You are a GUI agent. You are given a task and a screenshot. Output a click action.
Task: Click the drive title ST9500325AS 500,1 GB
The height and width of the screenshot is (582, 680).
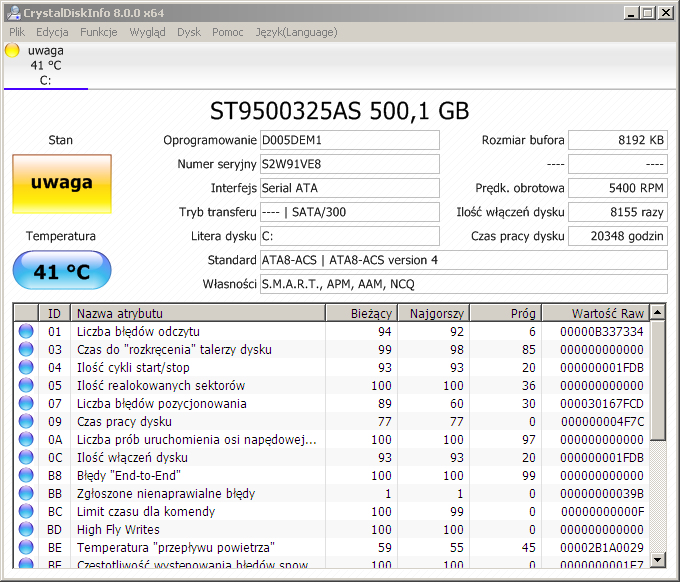point(340,111)
